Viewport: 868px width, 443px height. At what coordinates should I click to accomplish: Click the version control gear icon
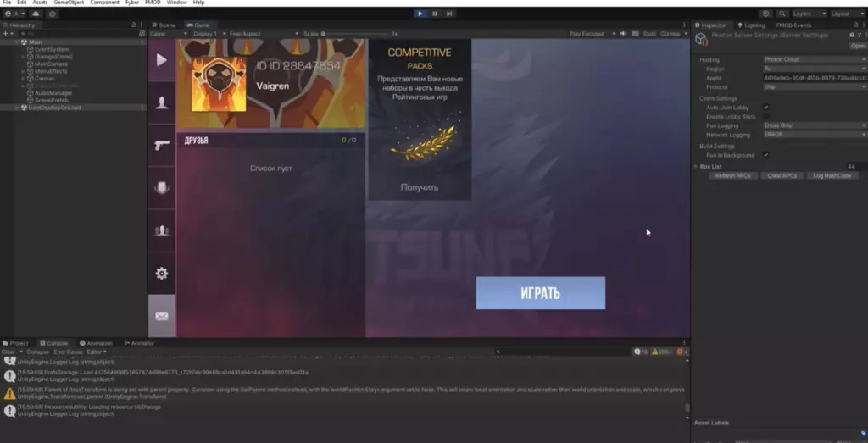[52, 14]
